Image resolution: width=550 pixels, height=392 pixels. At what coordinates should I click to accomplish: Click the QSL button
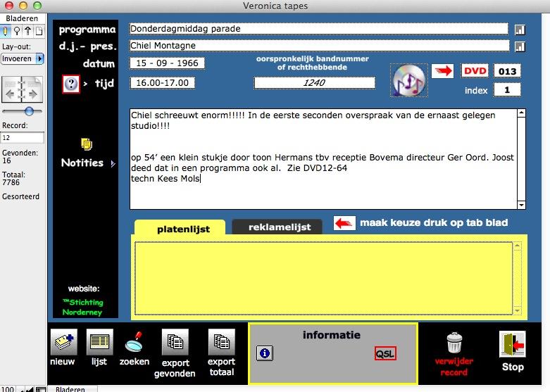(385, 353)
